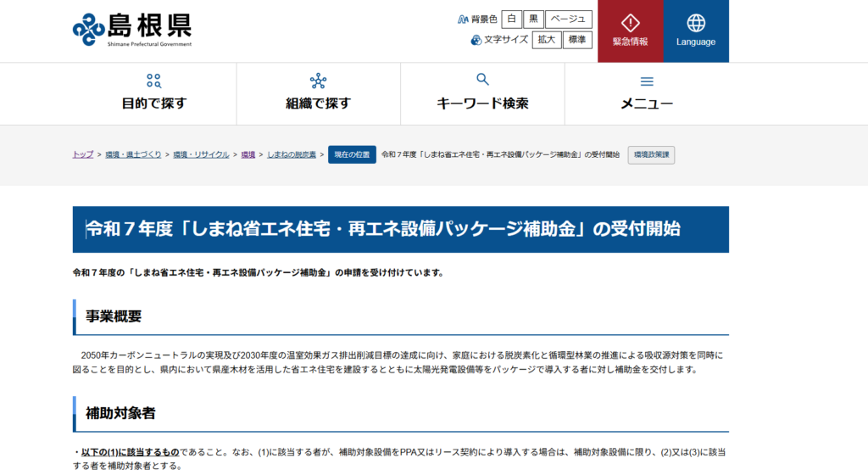Open しまねの脱炭素 breadcrumb link
868x475 pixels.
pyautogui.click(x=292, y=154)
